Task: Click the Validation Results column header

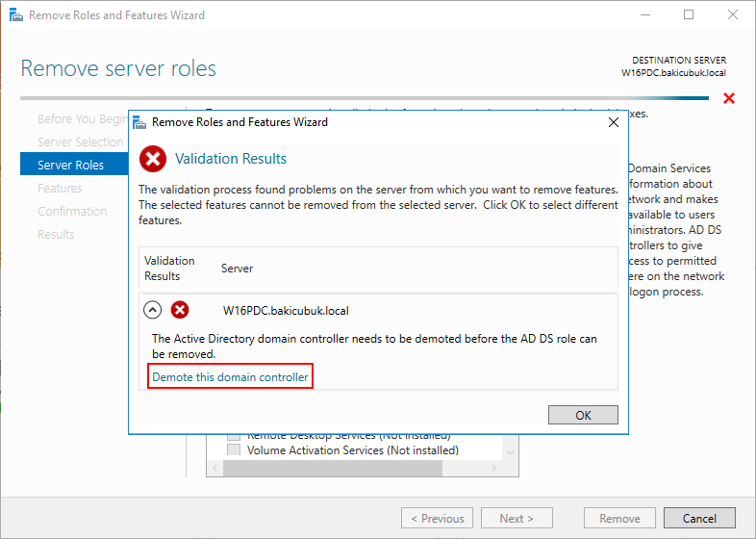Action: point(169,269)
